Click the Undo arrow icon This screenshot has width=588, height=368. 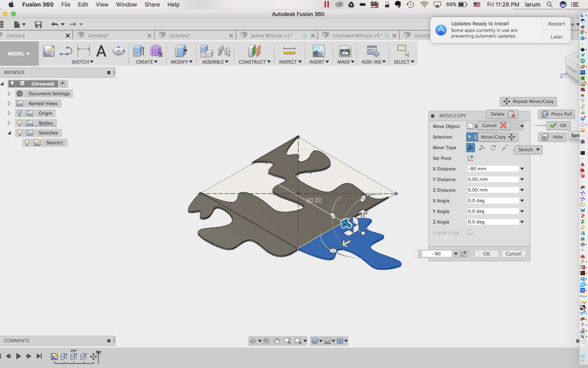tap(55, 24)
